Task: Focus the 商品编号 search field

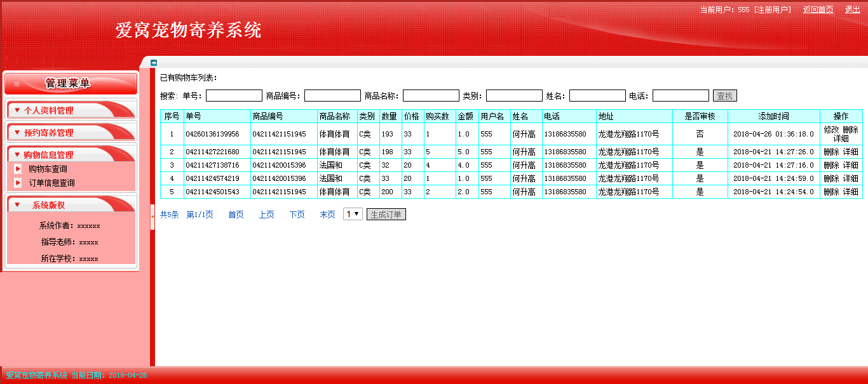Action: (332, 96)
